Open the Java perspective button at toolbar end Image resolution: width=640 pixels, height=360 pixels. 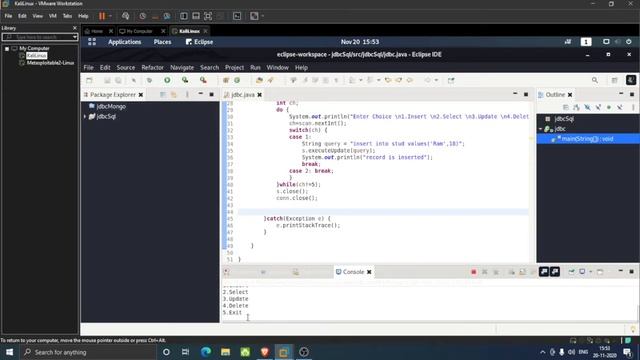click(x=631, y=80)
